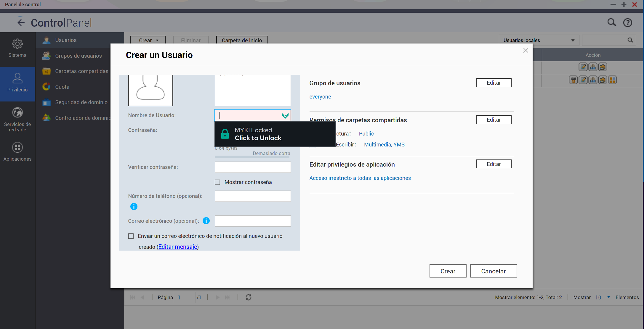Check the notification email to new user checkbox
Image resolution: width=644 pixels, height=329 pixels.
click(x=131, y=236)
